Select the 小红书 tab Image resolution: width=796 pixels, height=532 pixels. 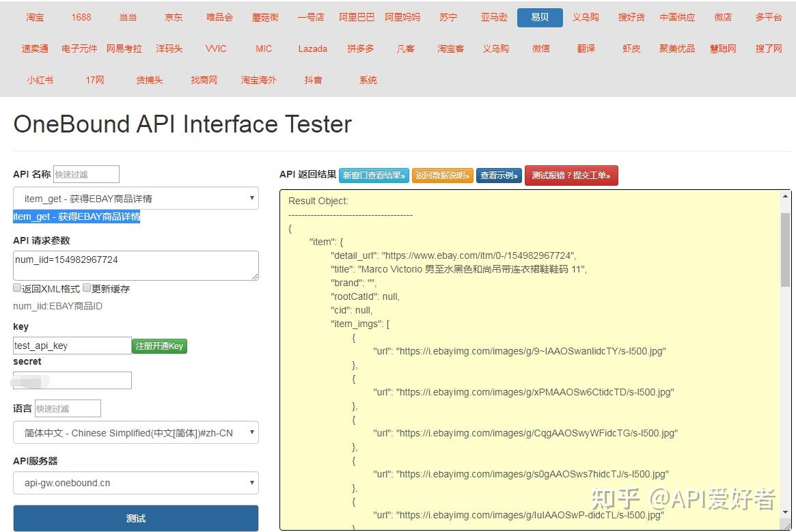coord(40,80)
